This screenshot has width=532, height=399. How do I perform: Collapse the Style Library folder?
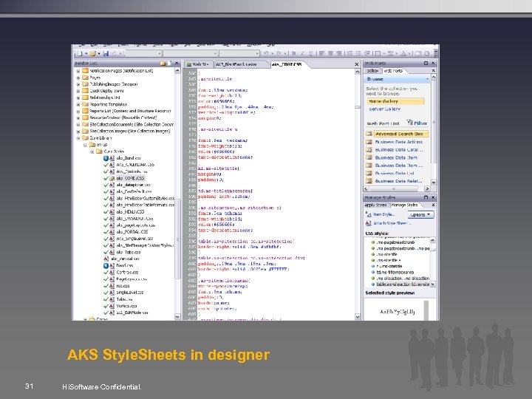click(x=78, y=138)
